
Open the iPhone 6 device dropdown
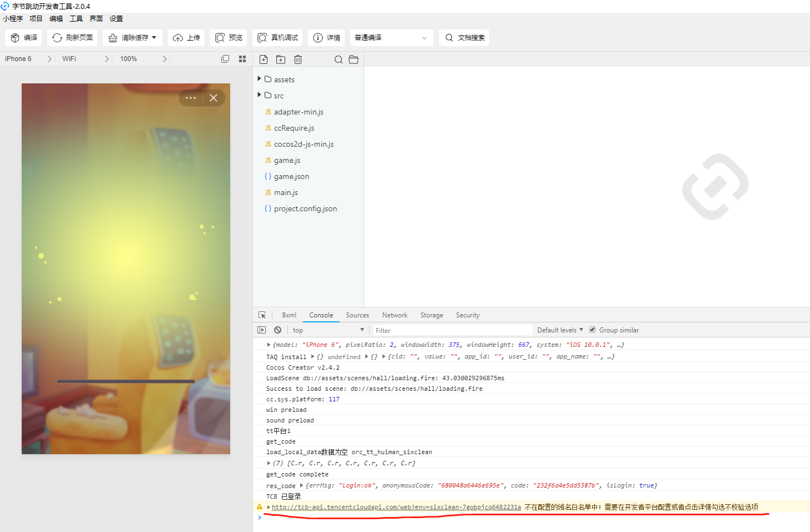(x=28, y=59)
